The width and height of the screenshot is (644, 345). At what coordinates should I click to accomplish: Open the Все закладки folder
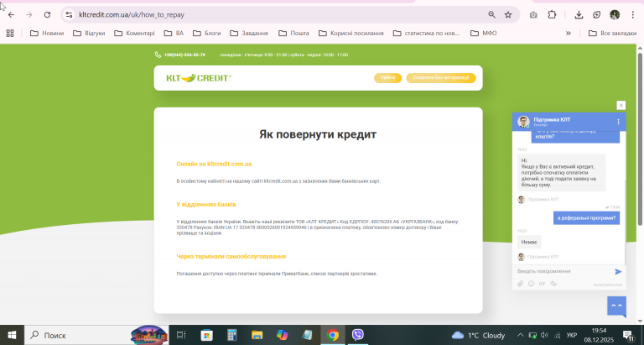tap(612, 33)
